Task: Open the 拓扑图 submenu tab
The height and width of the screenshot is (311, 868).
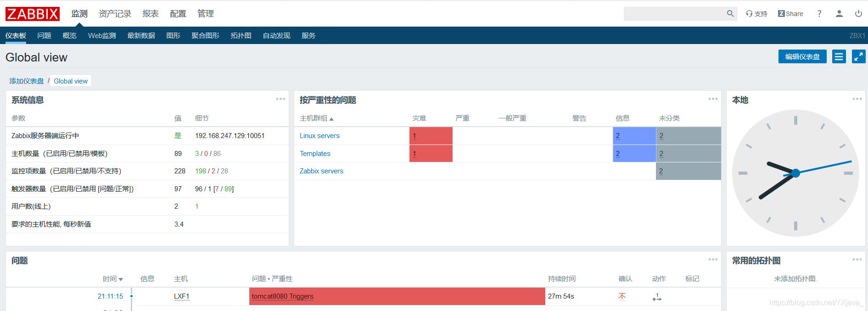Action: tap(241, 35)
